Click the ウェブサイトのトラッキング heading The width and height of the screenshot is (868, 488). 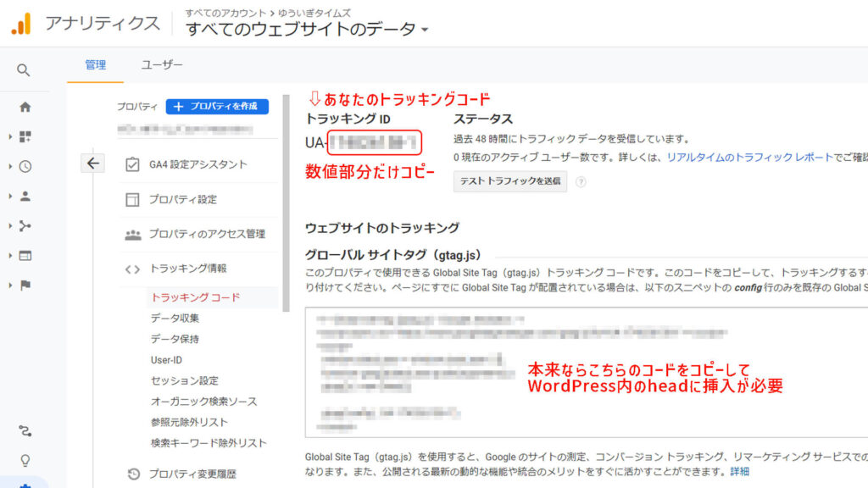(x=382, y=229)
